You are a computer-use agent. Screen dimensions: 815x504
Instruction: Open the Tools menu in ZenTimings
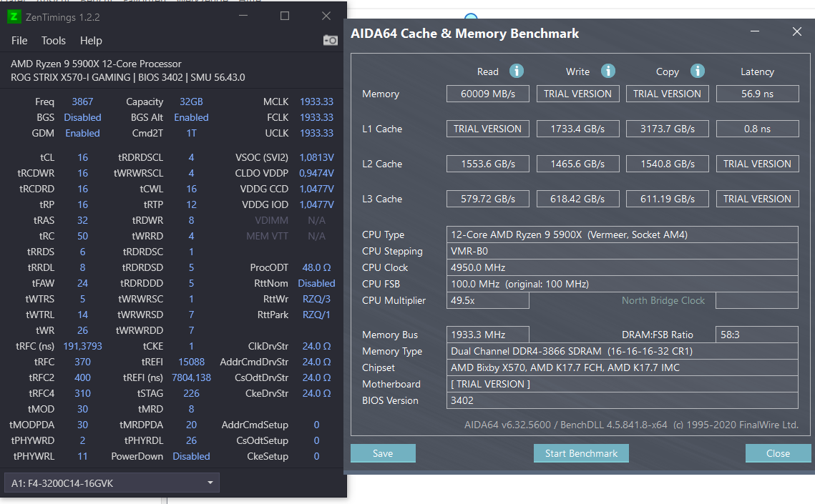coord(54,41)
